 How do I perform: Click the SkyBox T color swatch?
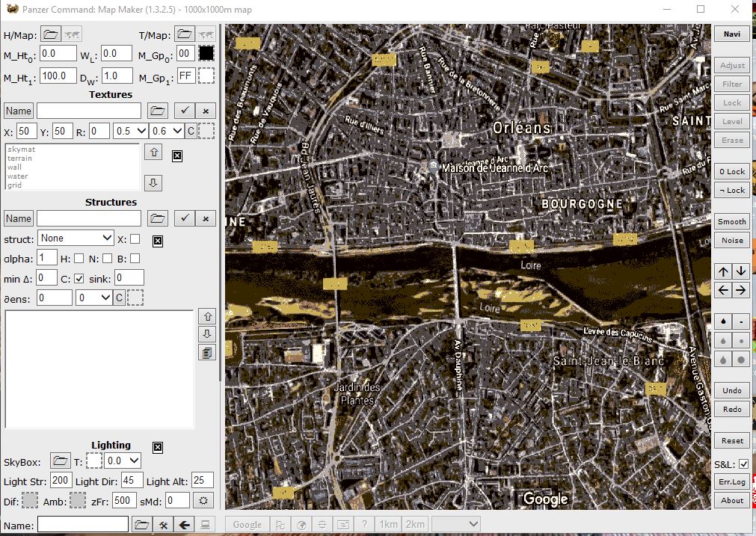(x=94, y=460)
